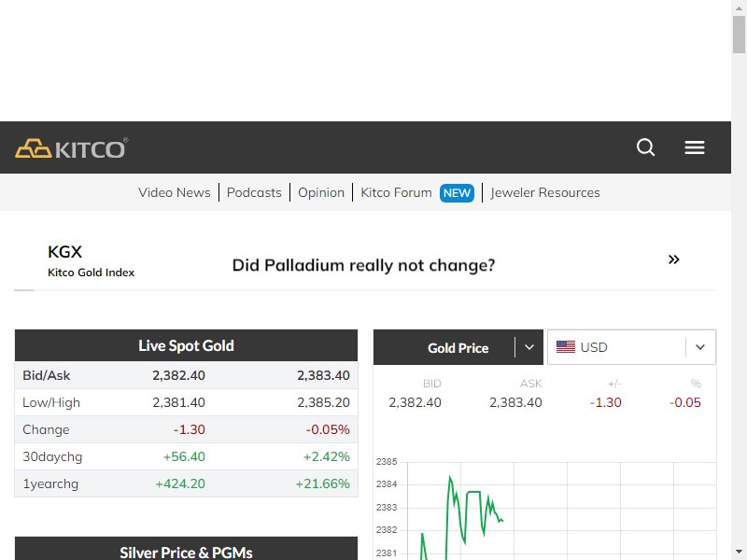Click the Low/High row label

51,403
